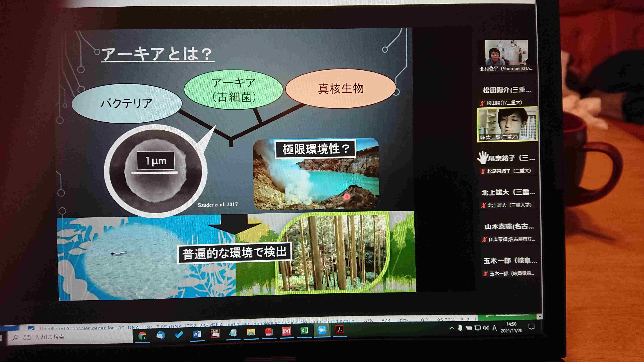This screenshot has height=362, width=644.
Task: Click the taskbar search magnifier icon
Action: (15, 338)
